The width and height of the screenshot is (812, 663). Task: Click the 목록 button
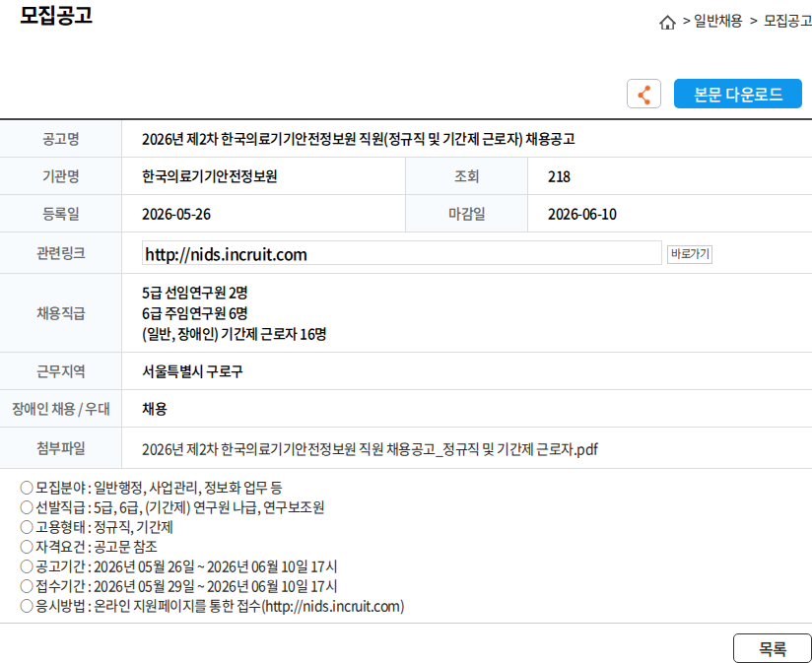773,648
